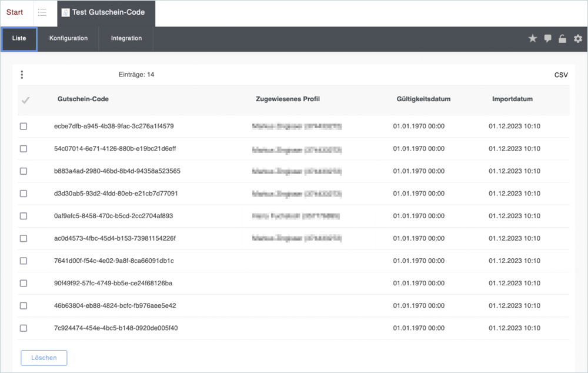Sort by Gültigkeitsdatum column header
This screenshot has width=588, height=373.
[423, 99]
